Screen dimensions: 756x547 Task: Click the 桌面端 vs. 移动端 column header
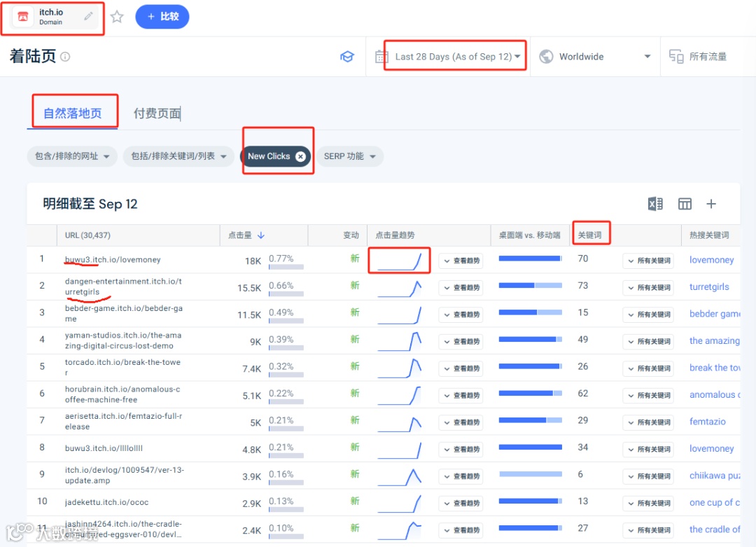(529, 235)
